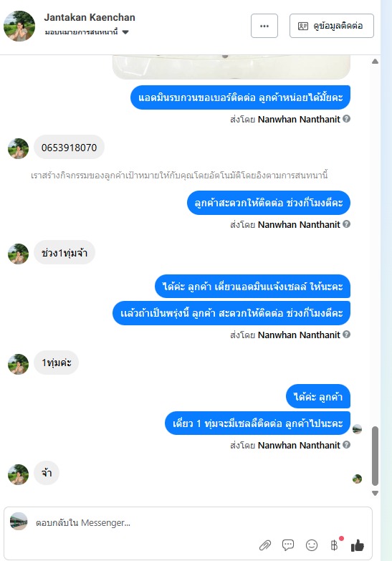Expand the มอบหมายการสนทนานี้ assignment dropdown

tap(87, 32)
